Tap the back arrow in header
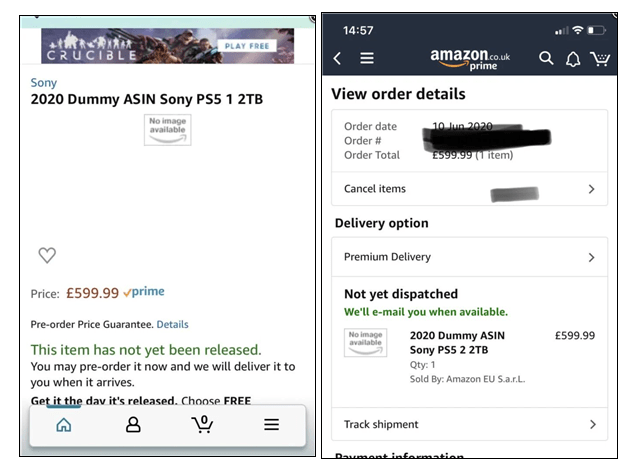This screenshot has width=632, height=466. point(337,59)
